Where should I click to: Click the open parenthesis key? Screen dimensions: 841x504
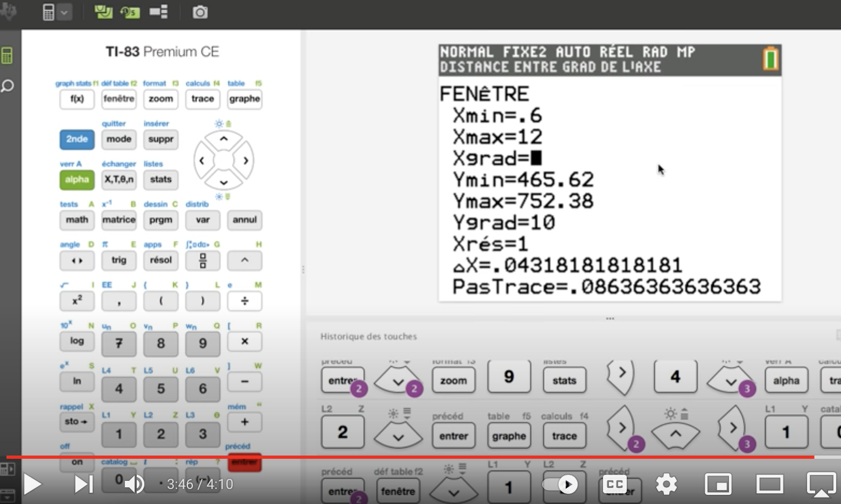[161, 301]
